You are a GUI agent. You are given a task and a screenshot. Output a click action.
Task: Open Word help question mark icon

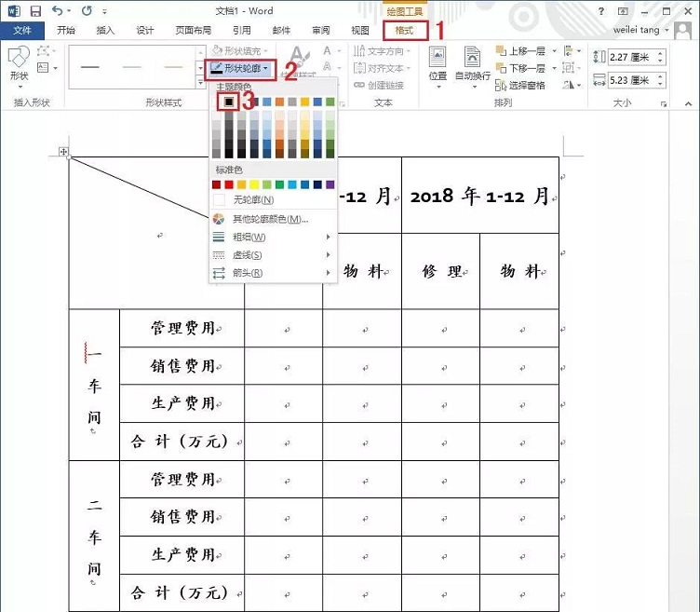coord(602,11)
